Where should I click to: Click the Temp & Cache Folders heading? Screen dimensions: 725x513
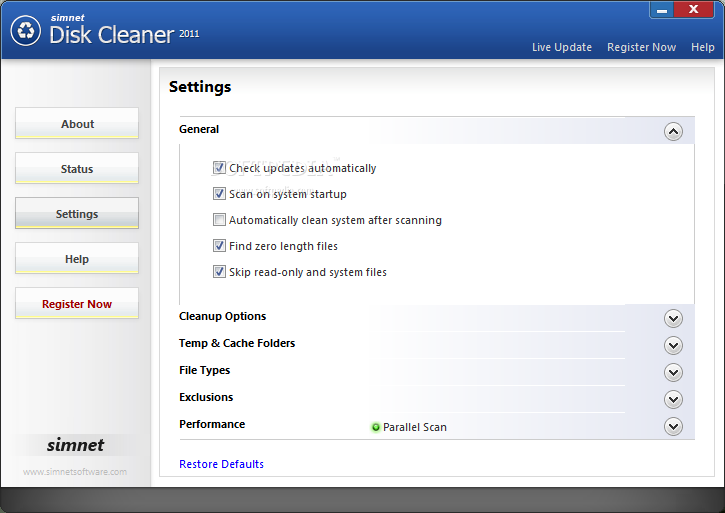237,343
